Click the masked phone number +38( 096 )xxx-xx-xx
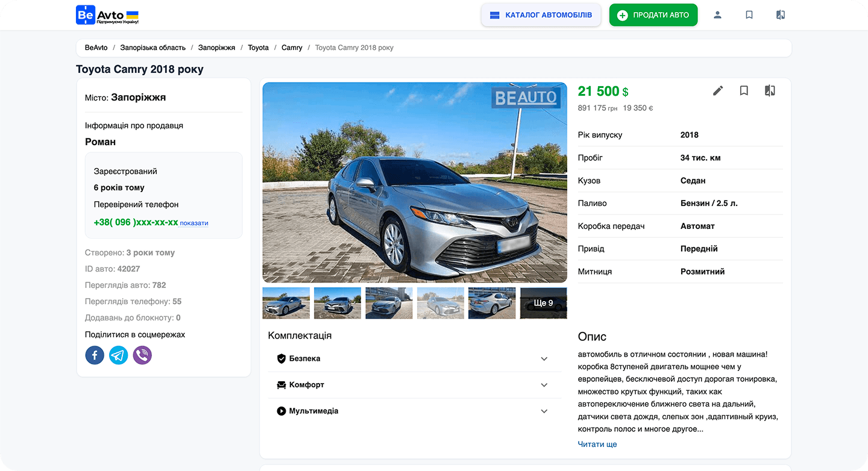The image size is (868, 471). (x=136, y=222)
